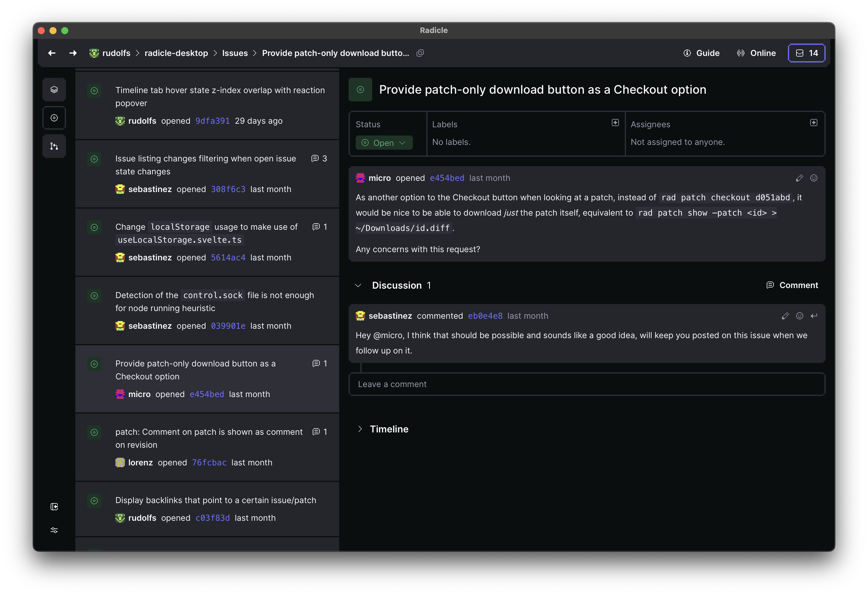Click issue id 76fcbac

tap(209, 463)
